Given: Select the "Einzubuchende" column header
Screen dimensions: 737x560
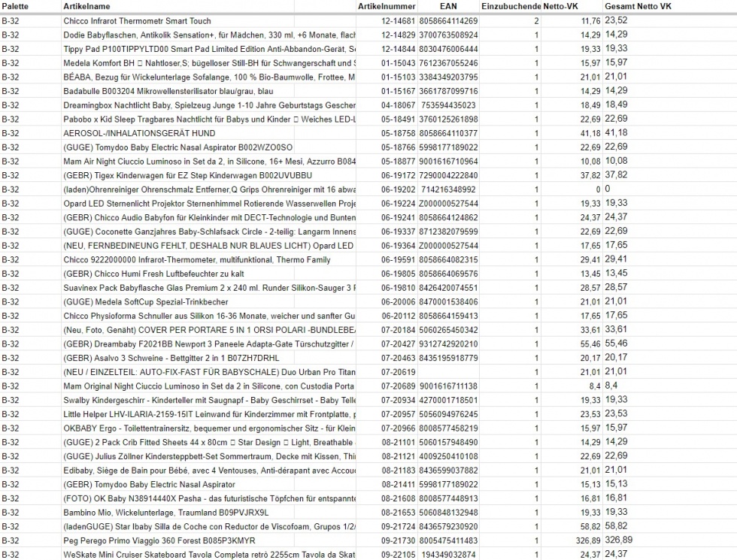Looking at the screenshot, I should [511, 7].
